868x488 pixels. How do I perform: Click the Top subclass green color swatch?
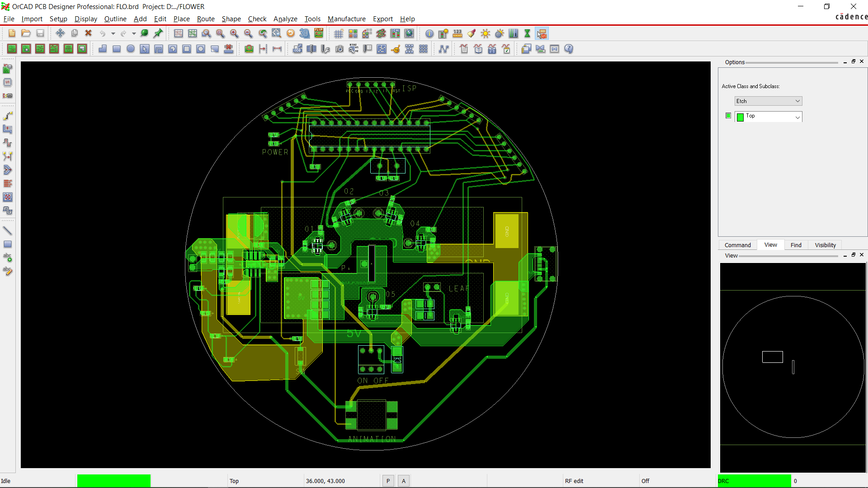tap(740, 117)
